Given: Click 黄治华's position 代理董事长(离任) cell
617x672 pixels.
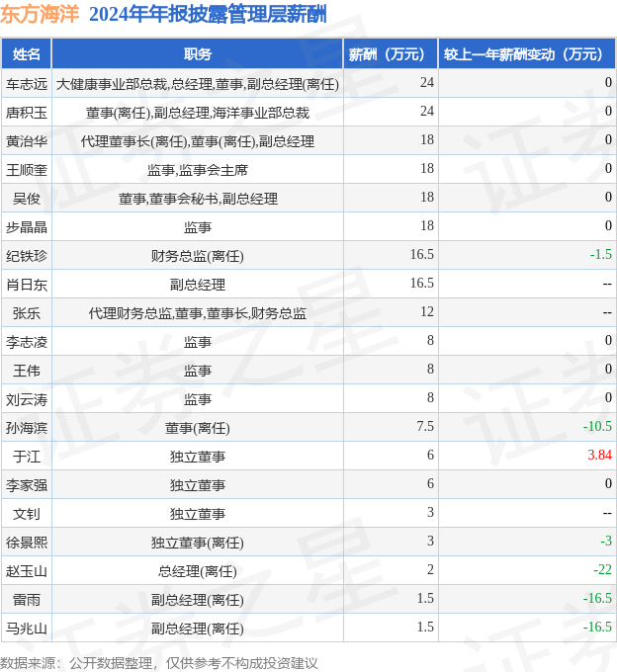Looking at the screenshot, I should point(198,141).
